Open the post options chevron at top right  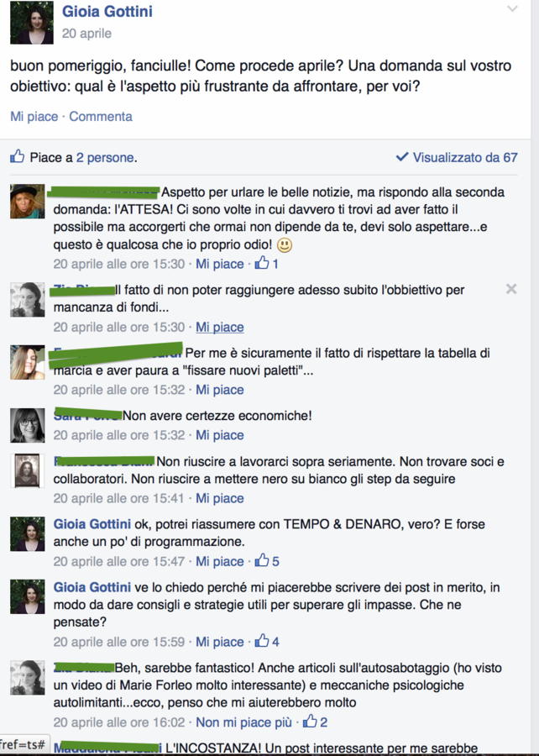coord(512,8)
